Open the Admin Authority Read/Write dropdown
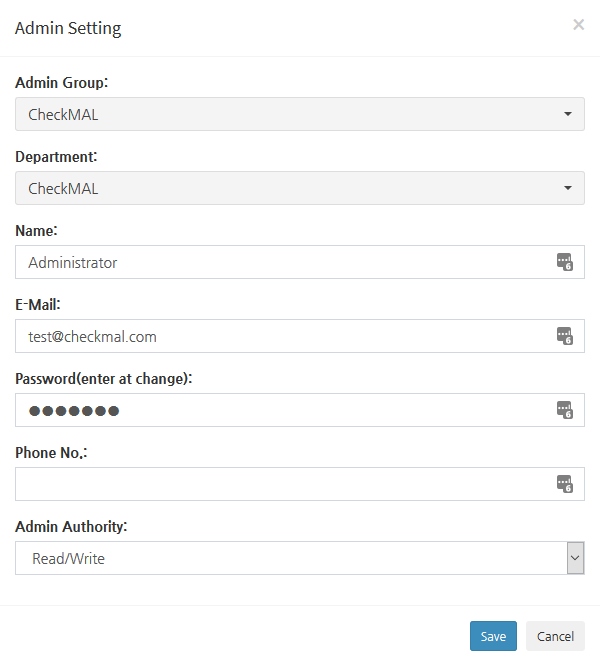This screenshot has width=600, height=666. 299,558
